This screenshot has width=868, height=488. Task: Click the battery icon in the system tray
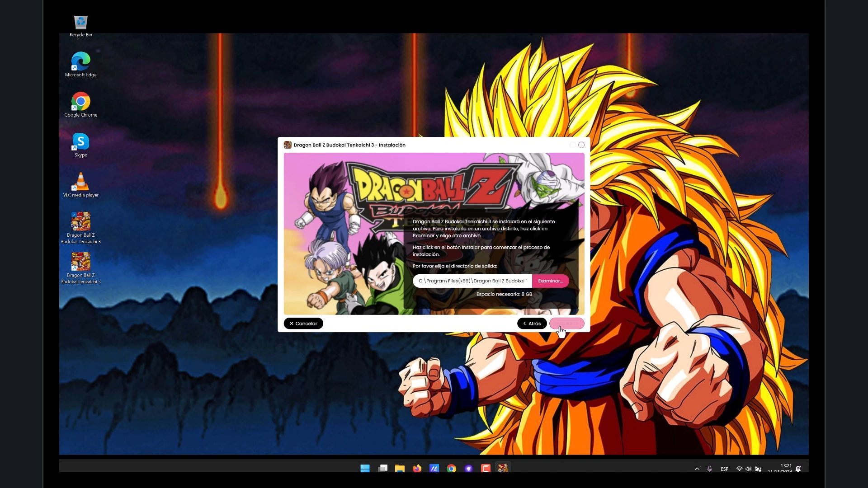click(758, 469)
